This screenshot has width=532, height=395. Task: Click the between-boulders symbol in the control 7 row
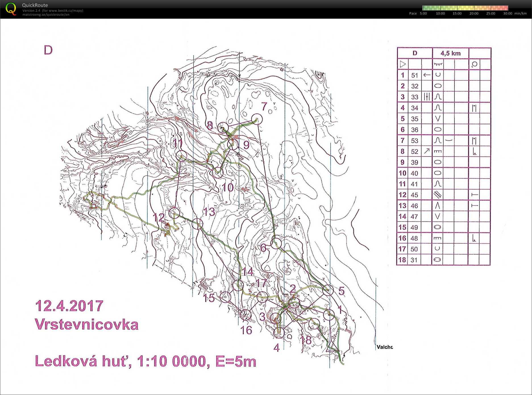coord(474,140)
